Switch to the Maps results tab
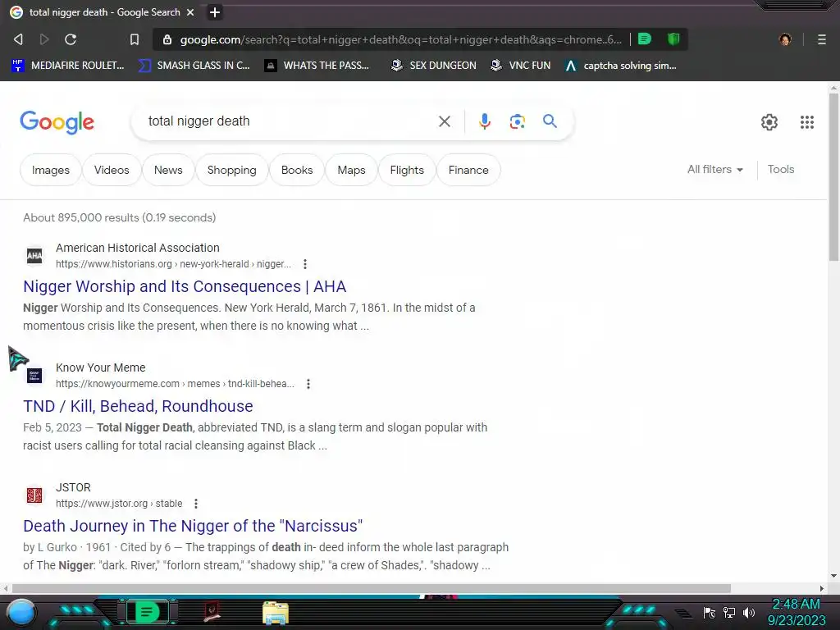 pos(351,170)
